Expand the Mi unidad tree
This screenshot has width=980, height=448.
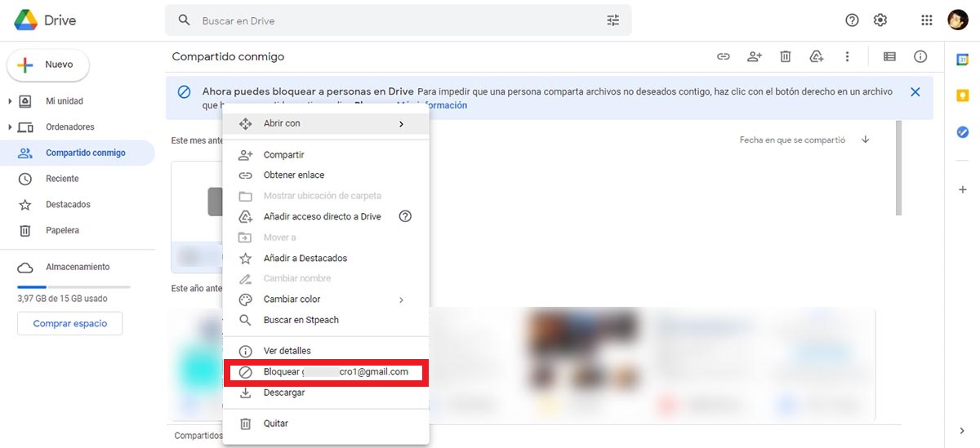pyautogui.click(x=10, y=101)
